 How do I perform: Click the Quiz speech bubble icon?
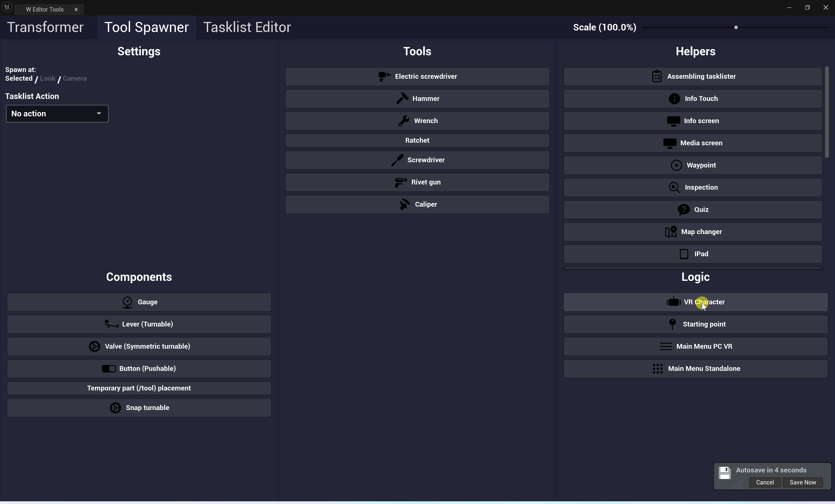(x=683, y=209)
